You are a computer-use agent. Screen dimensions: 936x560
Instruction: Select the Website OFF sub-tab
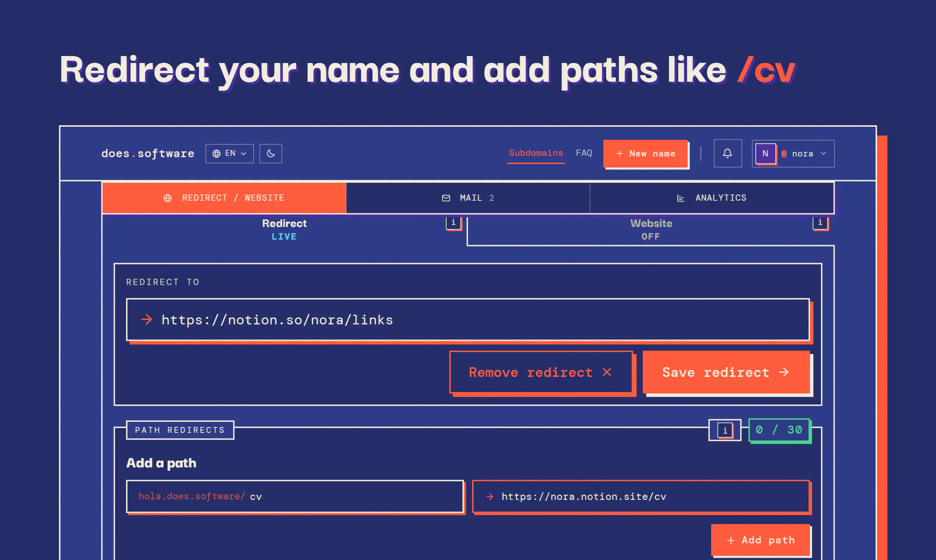(651, 230)
